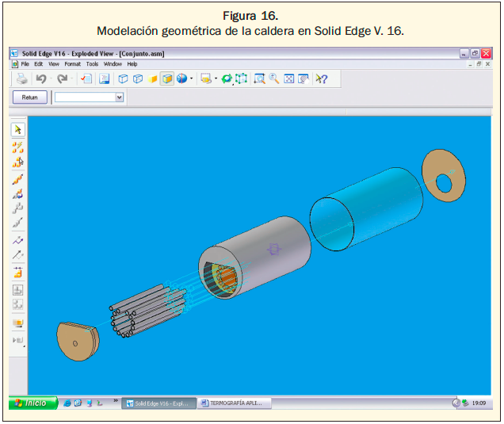Open the Tools menu
The image size is (504, 424).
tap(93, 63)
